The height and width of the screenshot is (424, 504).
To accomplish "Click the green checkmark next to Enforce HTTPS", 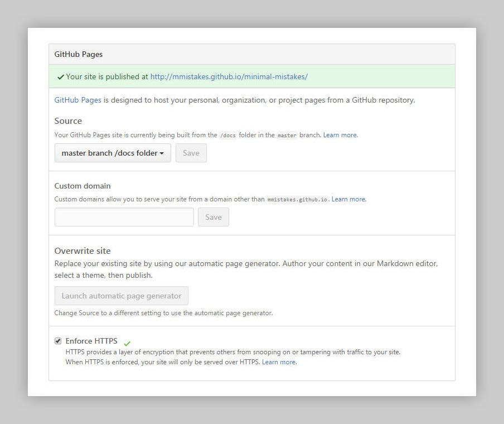I will click(127, 344).
